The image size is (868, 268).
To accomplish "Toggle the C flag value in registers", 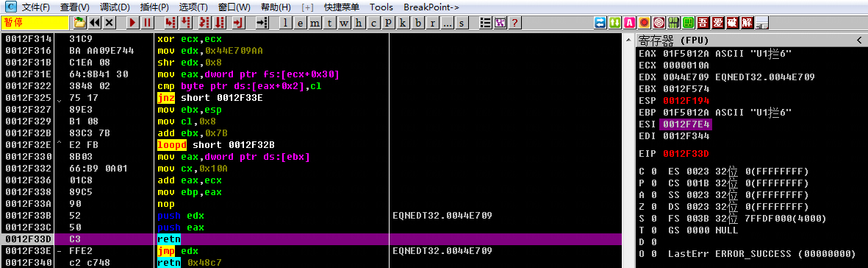I will pyautogui.click(x=654, y=170).
